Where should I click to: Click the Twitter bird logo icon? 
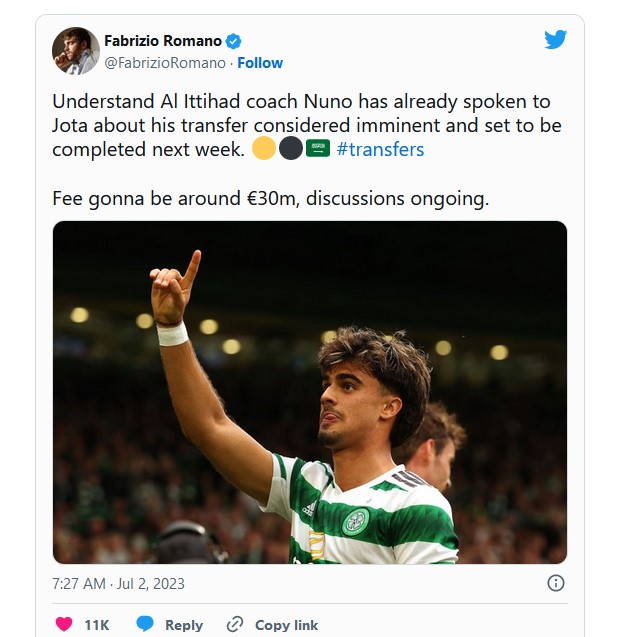[x=555, y=39]
